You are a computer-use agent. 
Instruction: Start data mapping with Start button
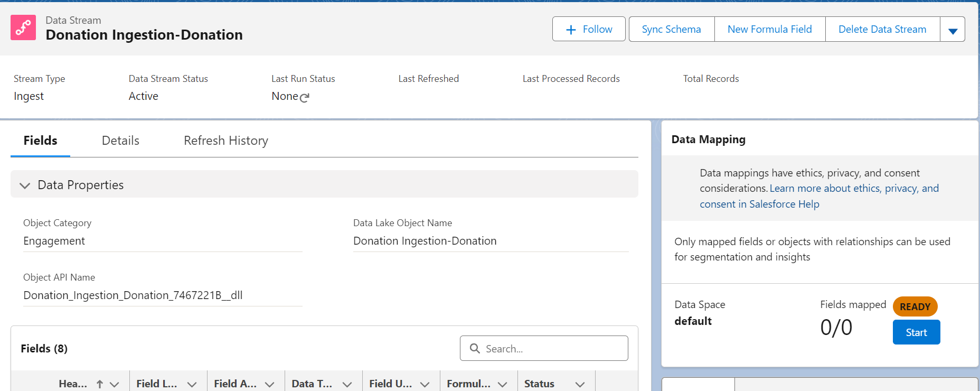click(x=916, y=332)
